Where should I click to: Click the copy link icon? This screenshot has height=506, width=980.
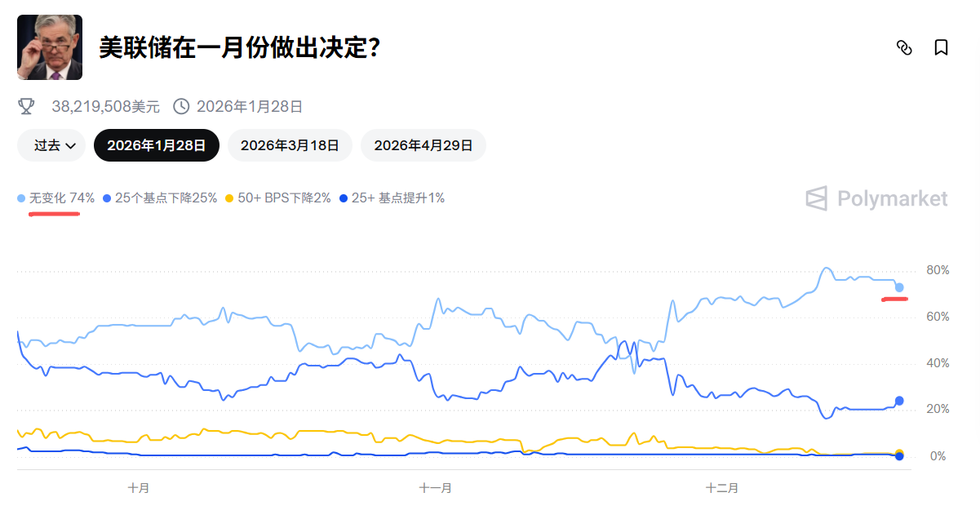click(903, 47)
